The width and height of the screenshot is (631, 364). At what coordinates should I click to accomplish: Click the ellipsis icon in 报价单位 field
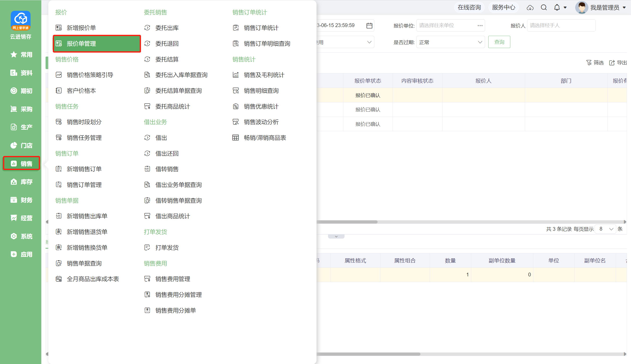click(480, 26)
